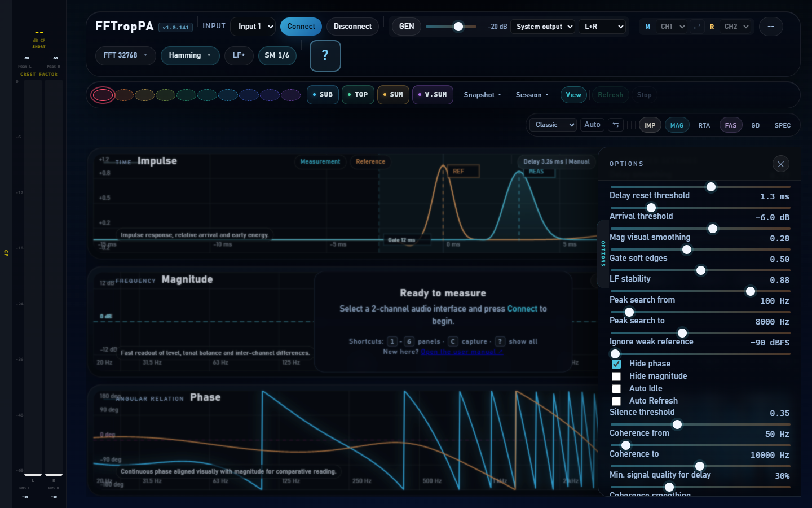Viewport: 812px width, 508px height.
Task: Click the Connect button
Action: (x=301, y=27)
